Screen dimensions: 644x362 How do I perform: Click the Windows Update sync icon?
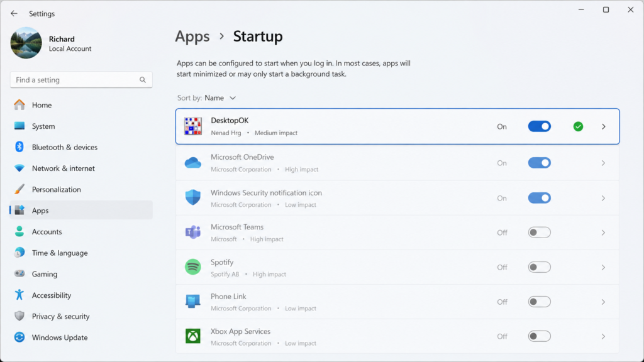pos(19,337)
